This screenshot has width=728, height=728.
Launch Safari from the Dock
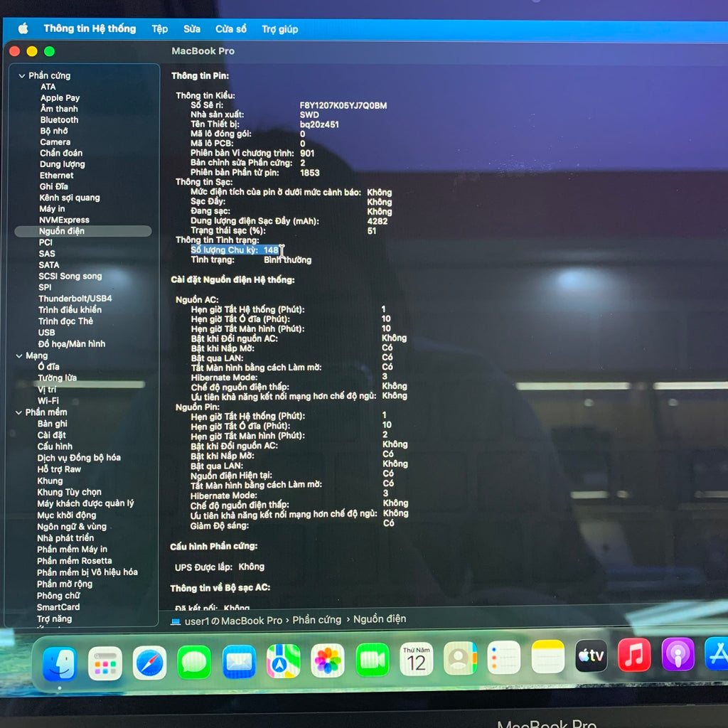(149, 662)
